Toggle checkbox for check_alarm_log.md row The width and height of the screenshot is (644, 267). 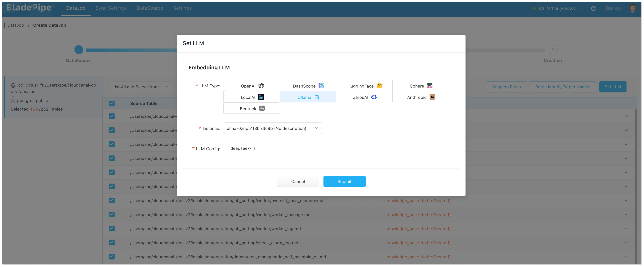point(112,243)
